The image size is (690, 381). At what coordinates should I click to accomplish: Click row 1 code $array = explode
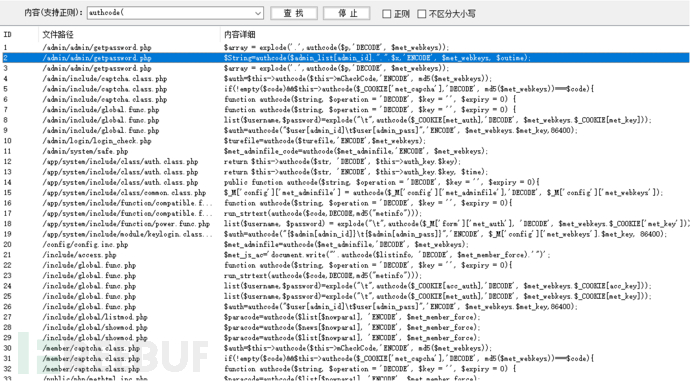(336, 48)
